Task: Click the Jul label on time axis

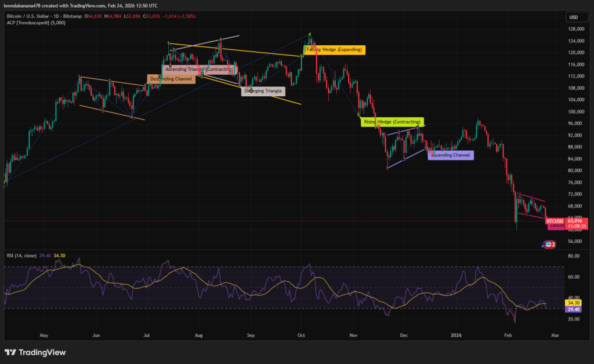Action: click(147, 335)
